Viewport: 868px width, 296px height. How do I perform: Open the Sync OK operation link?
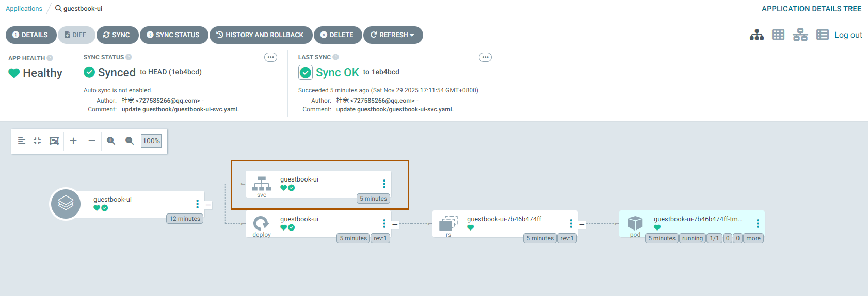click(x=337, y=73)
